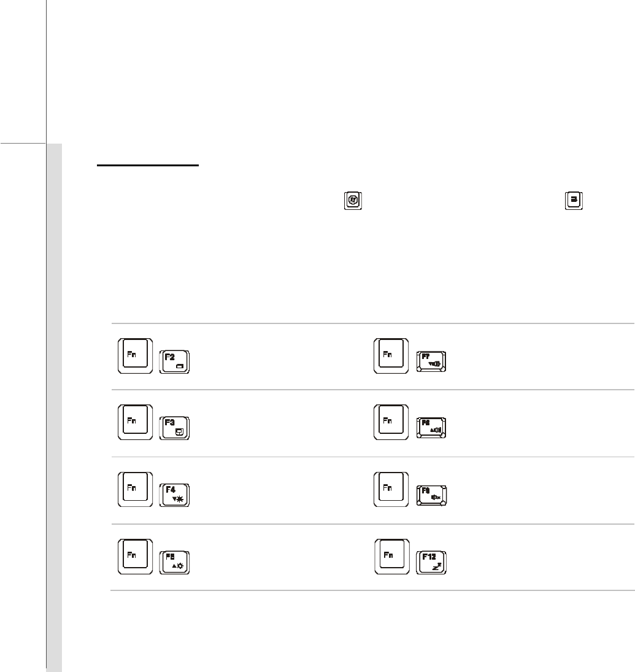
Task: Click the underlined section heading line
Action: point(148,165)
